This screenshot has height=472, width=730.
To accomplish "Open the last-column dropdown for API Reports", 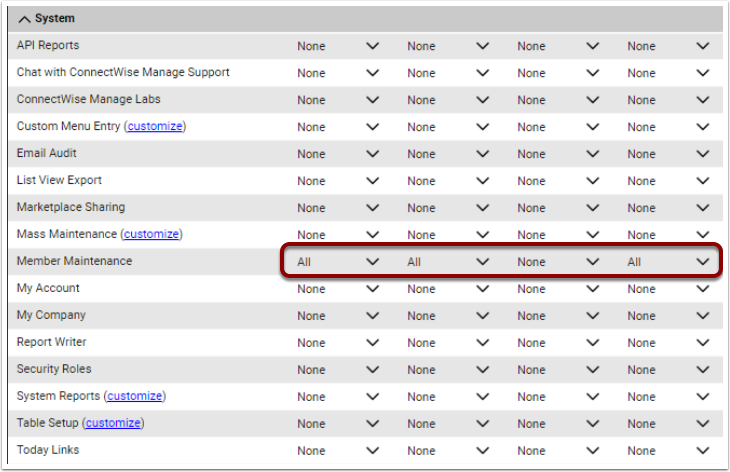I will [668, 46].
